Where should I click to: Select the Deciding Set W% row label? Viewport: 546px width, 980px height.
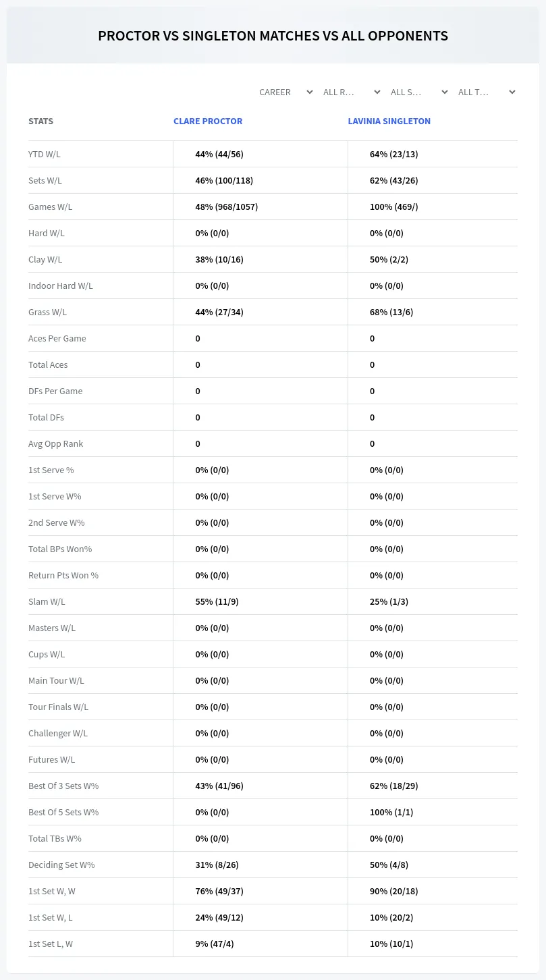pyautogui.click(x=61, y=865)
